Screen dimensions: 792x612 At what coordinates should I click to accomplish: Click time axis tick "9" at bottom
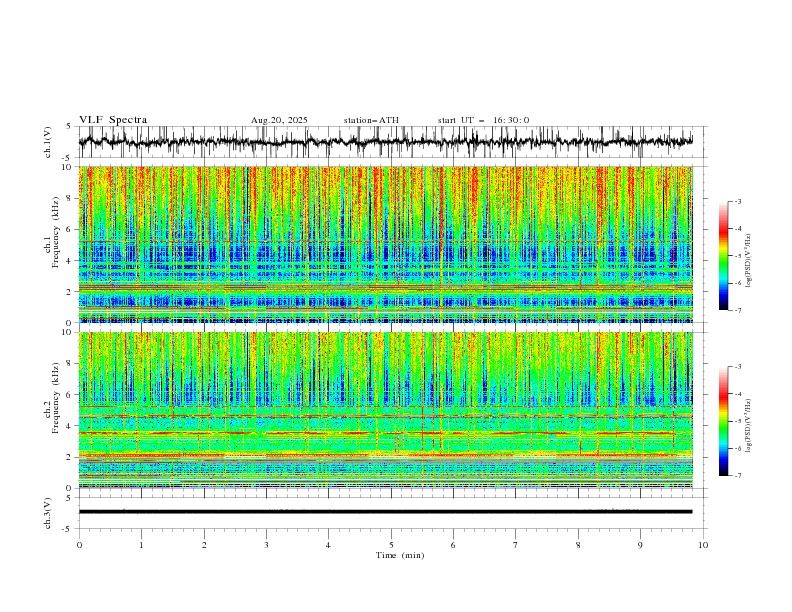(640, 545)
